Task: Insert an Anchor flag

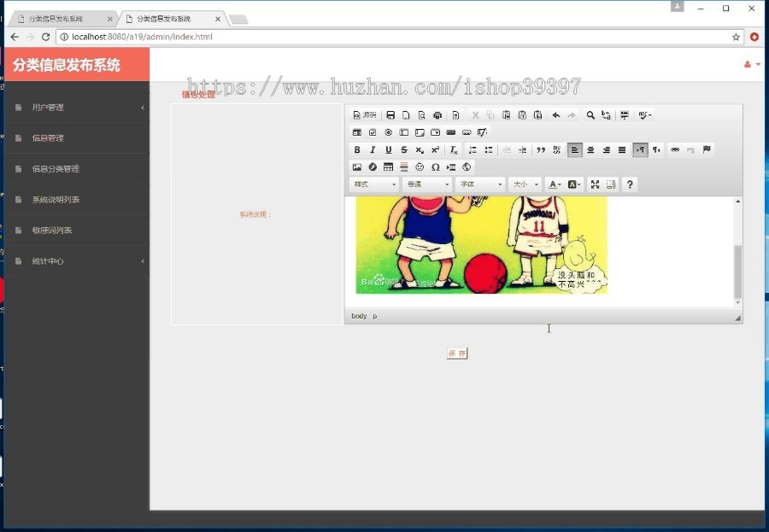Action: (x=707, y=150)
